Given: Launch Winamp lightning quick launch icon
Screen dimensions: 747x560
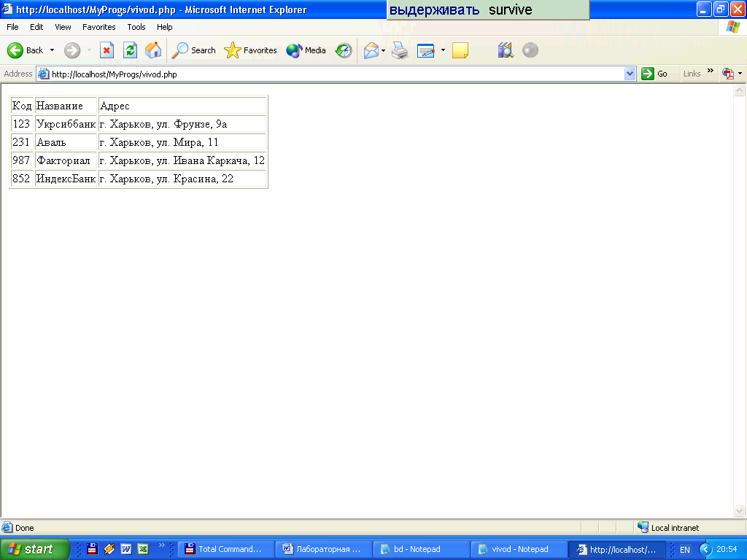Looking at the screenshot, I should tap(109, 549).
